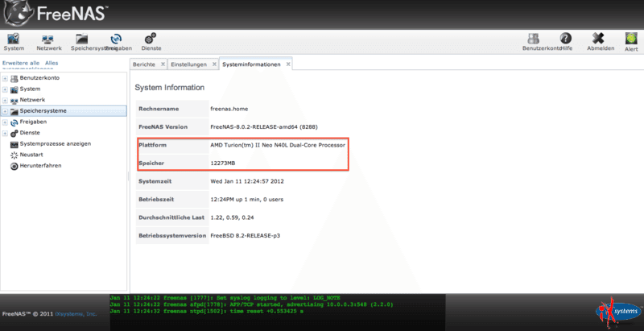Screen dimensions: 644x331
Task: Click the Abmelden X icon
Action: (x=598, y=39)
